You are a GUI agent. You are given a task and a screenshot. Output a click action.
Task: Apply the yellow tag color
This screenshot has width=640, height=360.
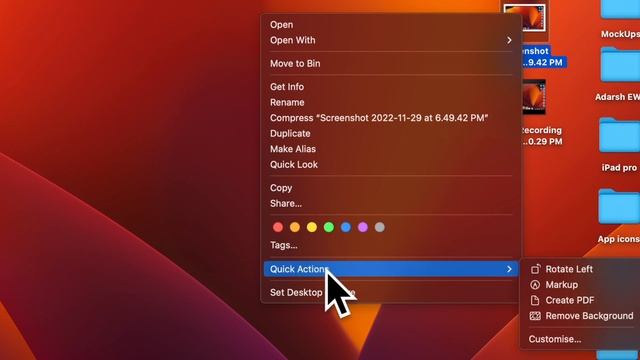click(312, 227)
